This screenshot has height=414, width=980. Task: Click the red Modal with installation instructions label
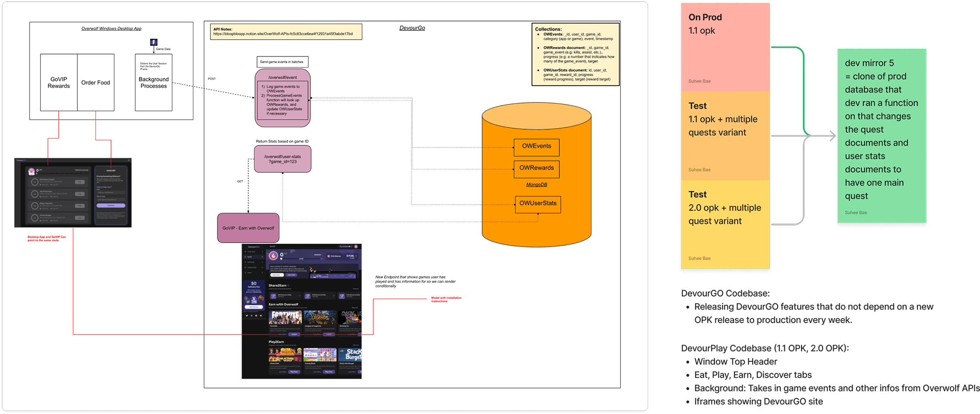pyautogui.click(x=446, y=300)
